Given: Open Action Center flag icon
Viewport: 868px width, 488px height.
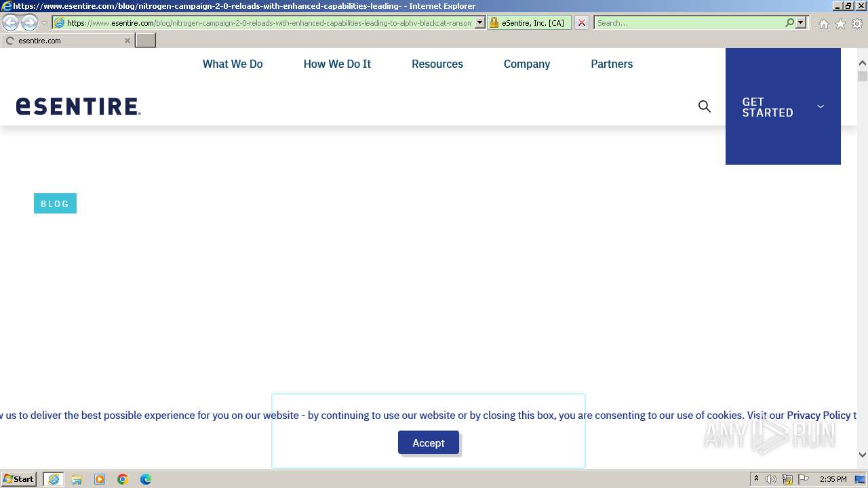Looking at the screenshot, I should (804, 479).
